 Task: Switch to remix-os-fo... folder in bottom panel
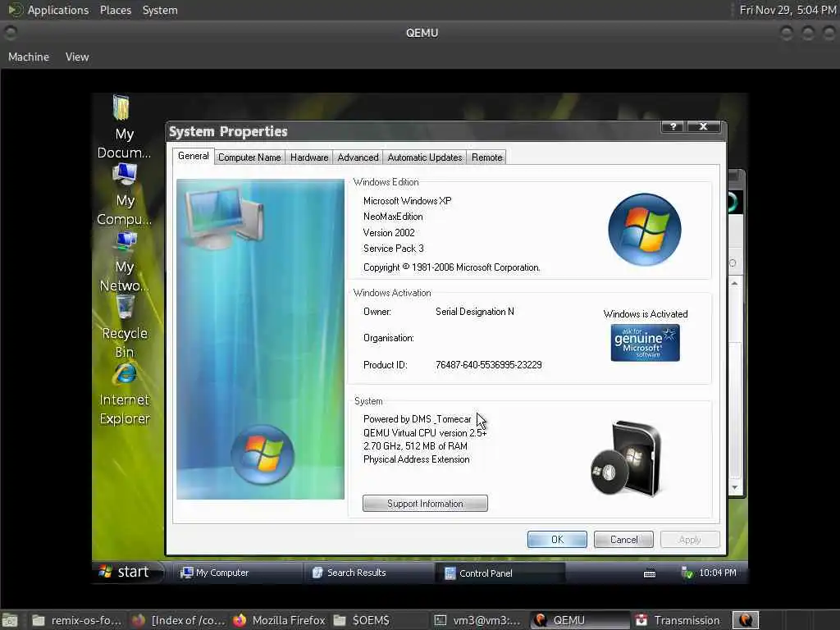(x=76, y=620)
